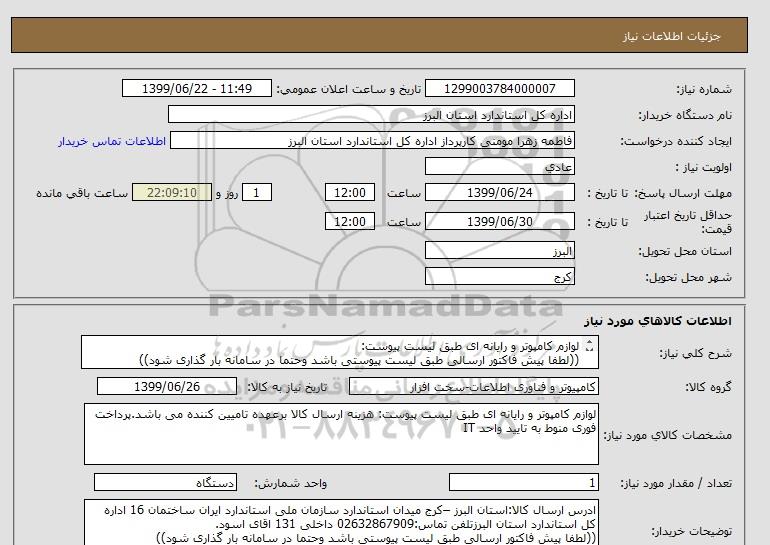This screenshot has height=545, width=770.
Task: Select delivery city field کرج
Action: [x=499, y=276]
